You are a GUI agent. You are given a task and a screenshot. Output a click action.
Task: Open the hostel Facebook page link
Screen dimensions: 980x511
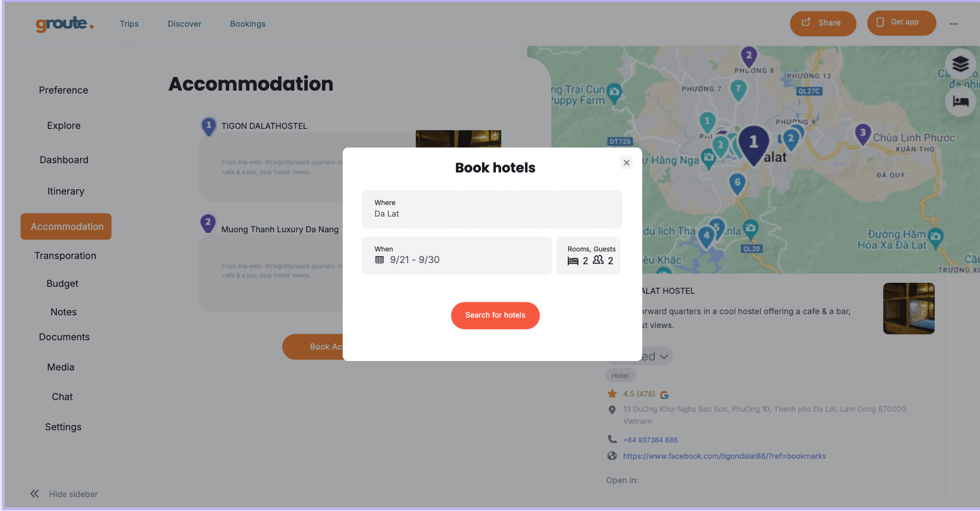pyautogui.click(x=724, y=456)
